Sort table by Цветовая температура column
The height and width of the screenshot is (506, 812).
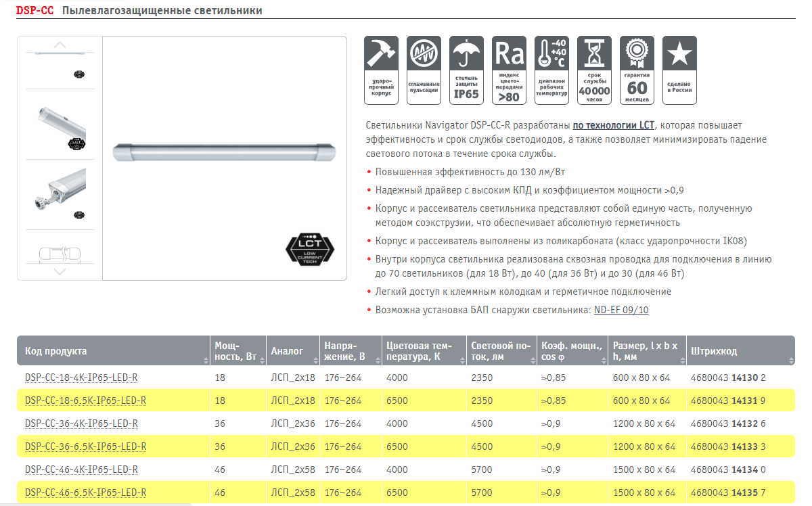click(424, 351)
